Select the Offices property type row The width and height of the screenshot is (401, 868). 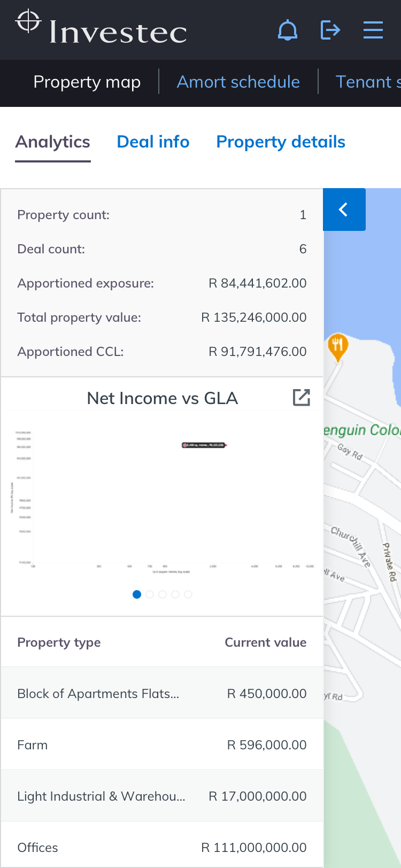pos(162,847)
